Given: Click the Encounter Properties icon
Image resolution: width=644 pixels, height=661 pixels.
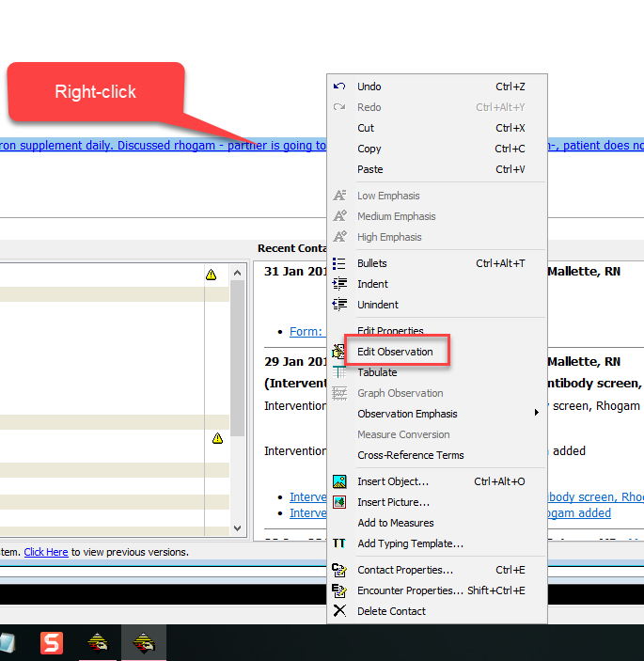Looking at the screenshot, I should (x=339, y=590).
